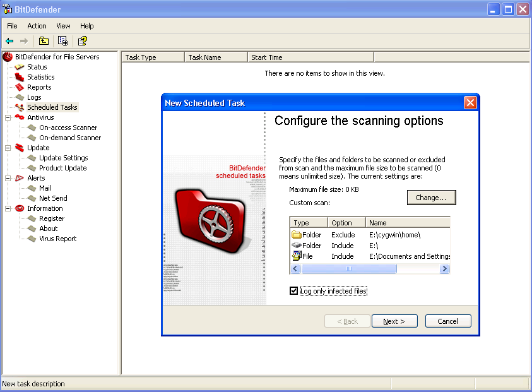Click the Alerts node icon
Screen dimensions: 532x392
pyautogui.click(x=20, y=178)
